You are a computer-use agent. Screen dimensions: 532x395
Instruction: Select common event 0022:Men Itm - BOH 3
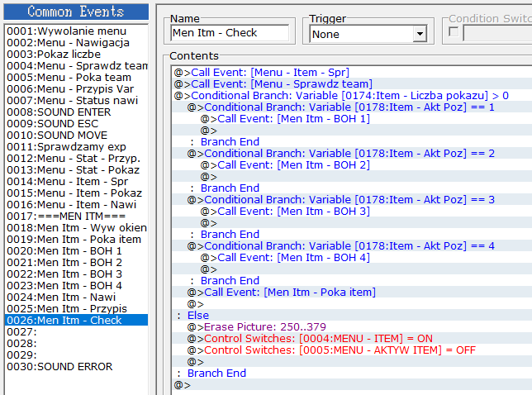(x=76, y=274)
